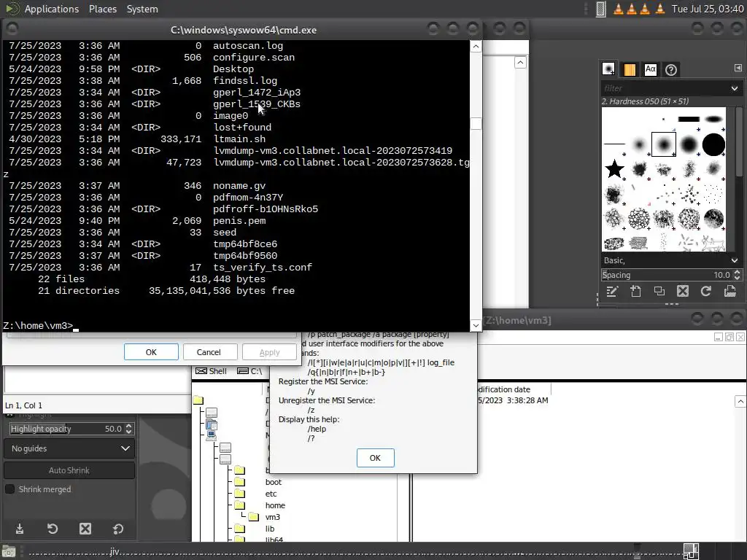The height and width of the screenshot is (560, 747).
Task: Open the Document History tab with question mark icon
Action: [x=671, y=70]
